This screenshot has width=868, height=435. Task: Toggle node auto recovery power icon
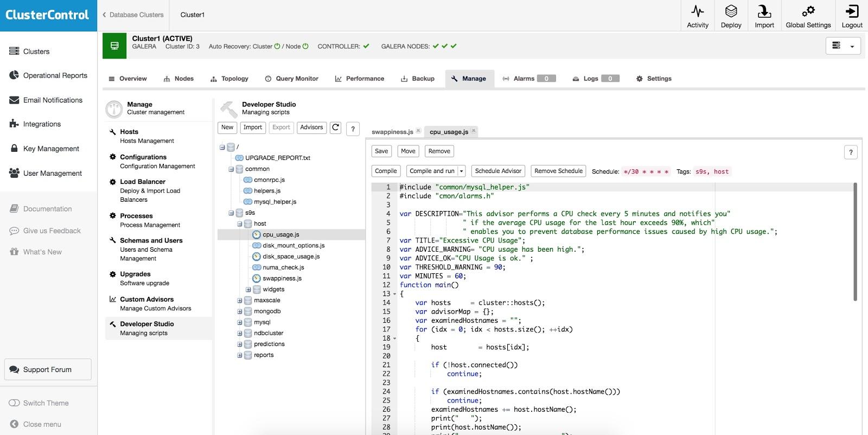click(305, 46)
